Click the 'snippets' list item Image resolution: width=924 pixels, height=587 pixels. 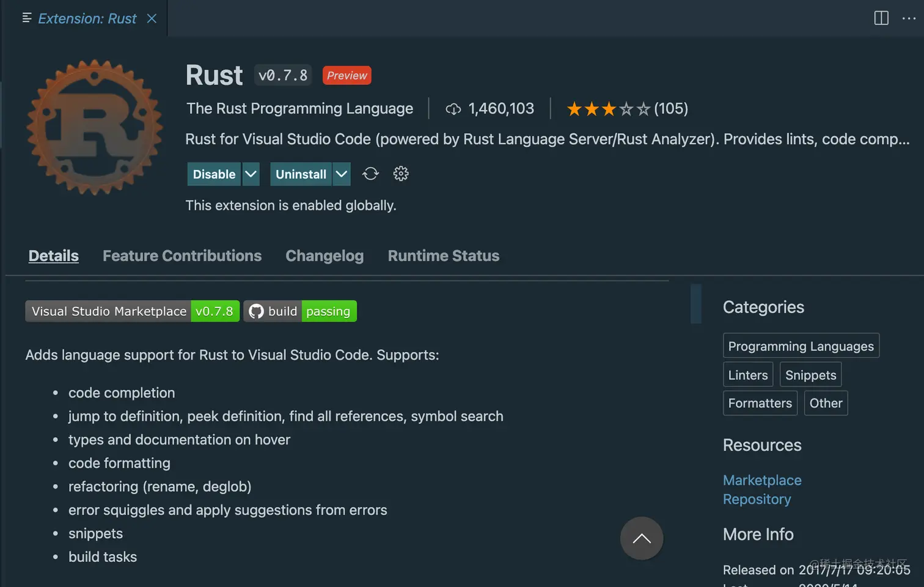tap(95, 533)
